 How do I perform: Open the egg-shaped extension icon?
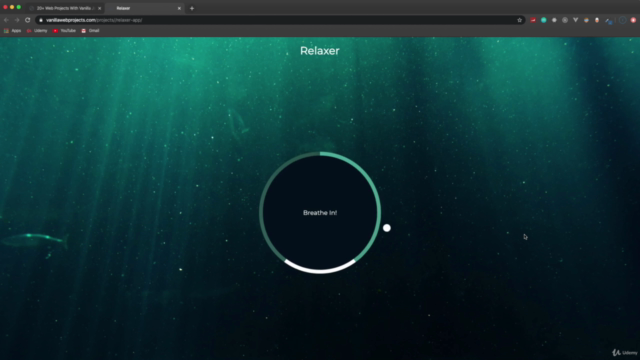point(597,20)
